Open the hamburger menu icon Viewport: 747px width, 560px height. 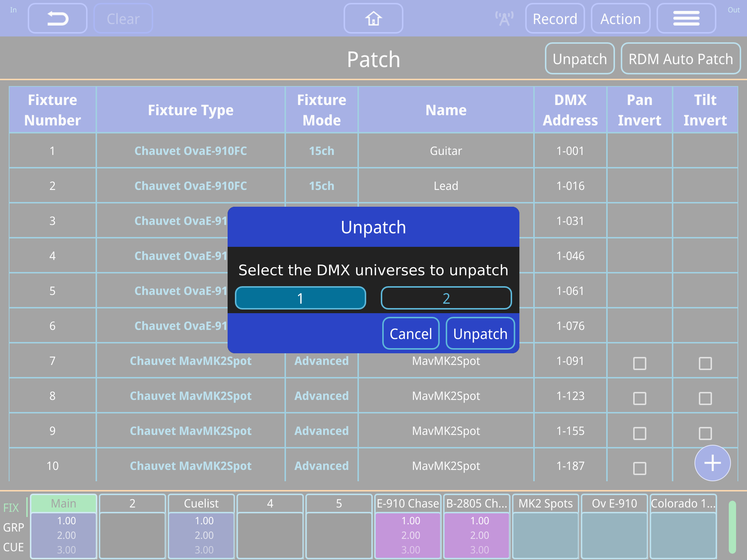[686, 18]
